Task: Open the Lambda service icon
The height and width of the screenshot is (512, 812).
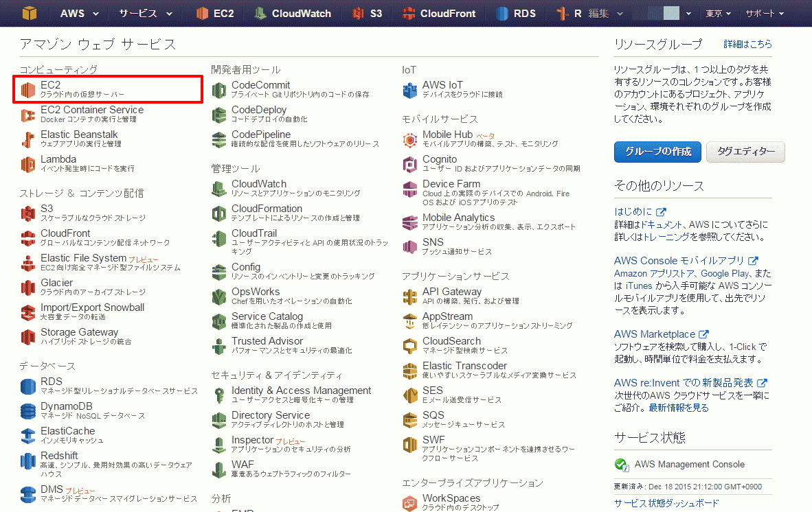Action: tap(28, 165)
